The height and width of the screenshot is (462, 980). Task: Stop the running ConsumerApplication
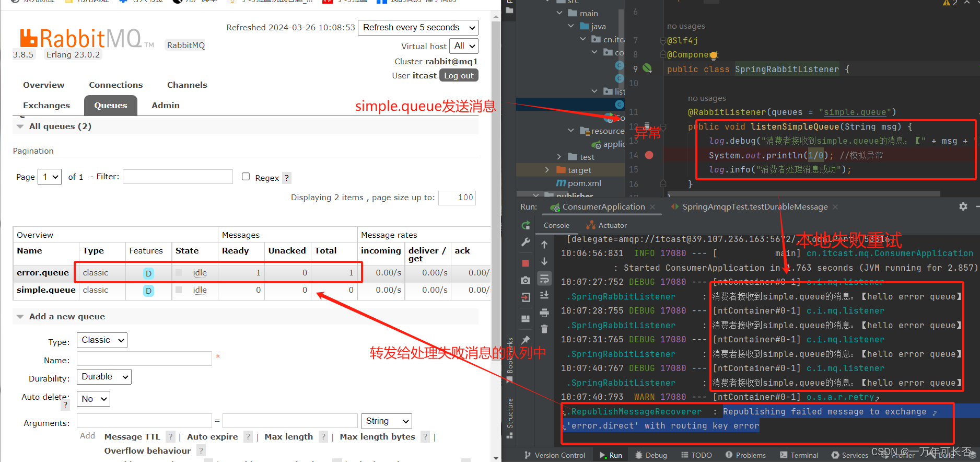526,263
